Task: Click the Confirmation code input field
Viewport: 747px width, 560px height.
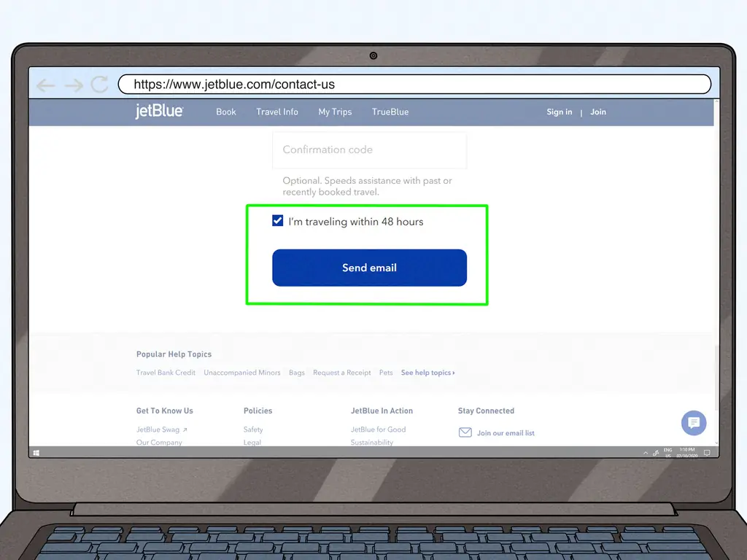Action: click(369, 149)
